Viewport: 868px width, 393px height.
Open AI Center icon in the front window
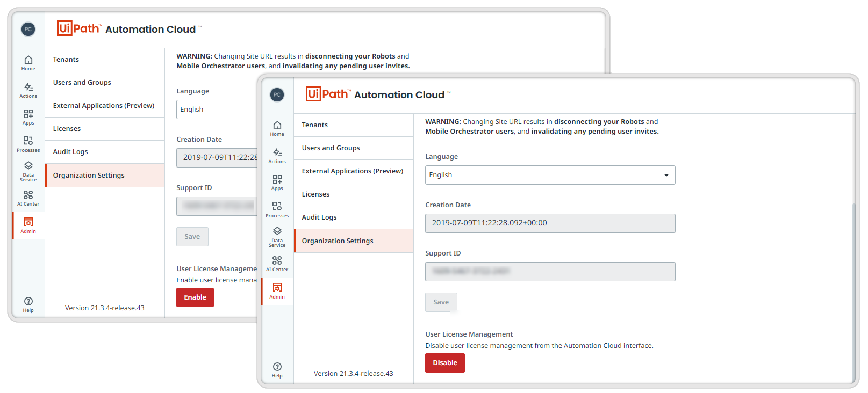pos(277,263)
